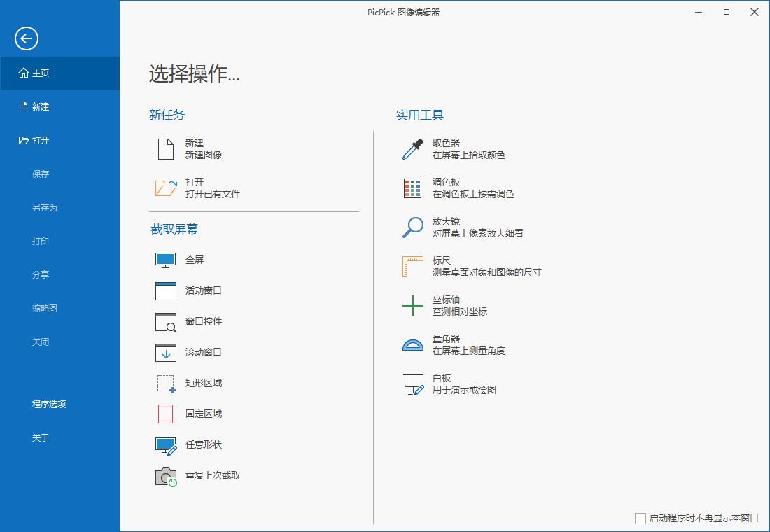Viewport: 770px width, 532px height.
Task: Click the 固定区域 label
Action: coord(203,414)
